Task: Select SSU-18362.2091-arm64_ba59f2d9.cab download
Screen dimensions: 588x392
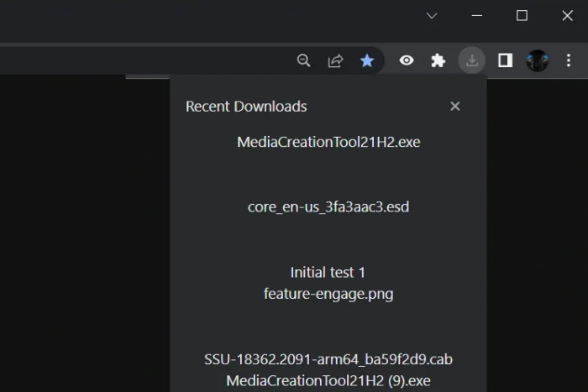Action: [328, 359]
